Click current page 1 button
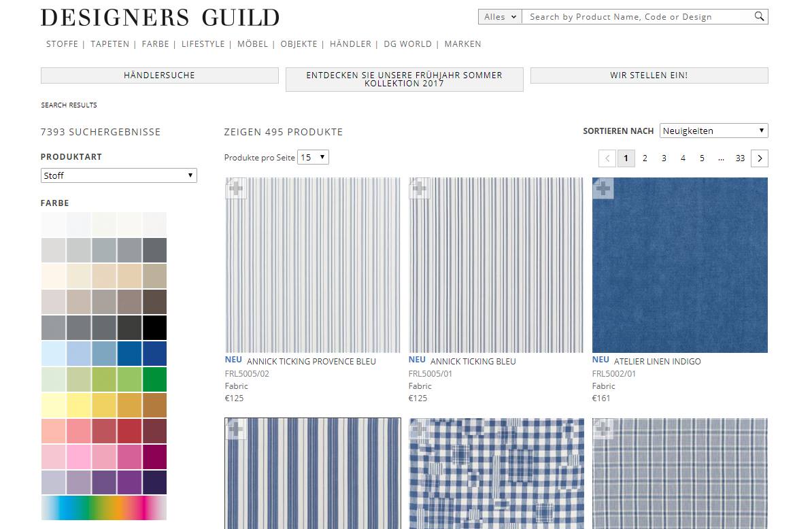This screenshot has width=812, height=529. tap(626, 158)
